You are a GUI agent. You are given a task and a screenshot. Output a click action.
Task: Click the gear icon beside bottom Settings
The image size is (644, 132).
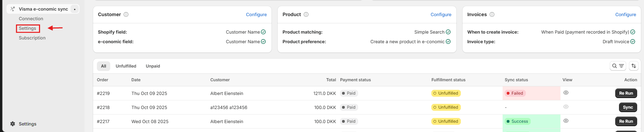click(x=13, y=124)
